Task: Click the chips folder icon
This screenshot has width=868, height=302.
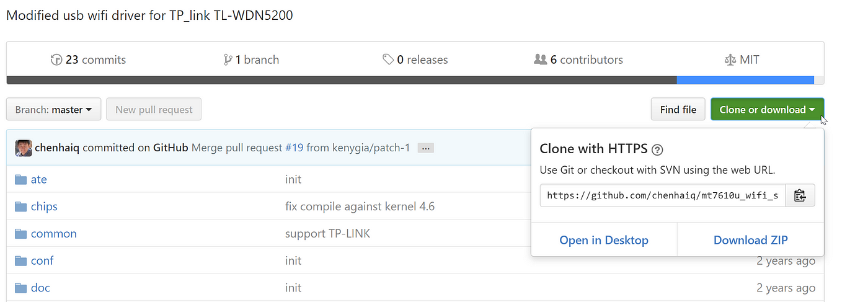Action: 21,207
